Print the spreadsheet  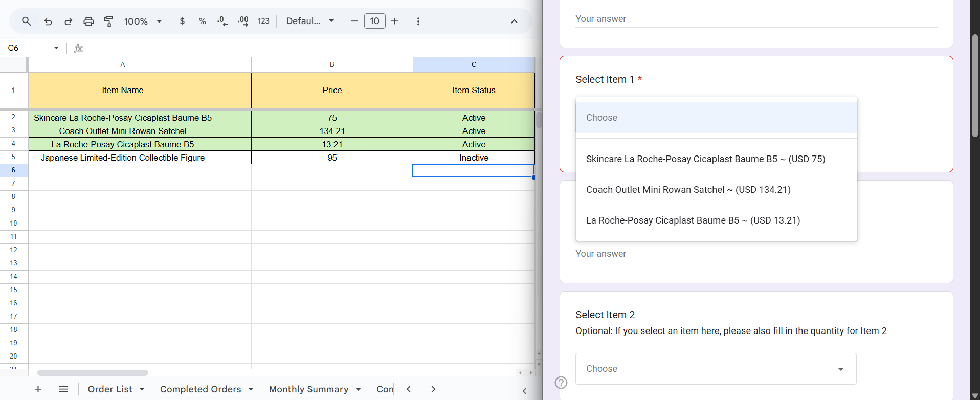tap(88, 21)
